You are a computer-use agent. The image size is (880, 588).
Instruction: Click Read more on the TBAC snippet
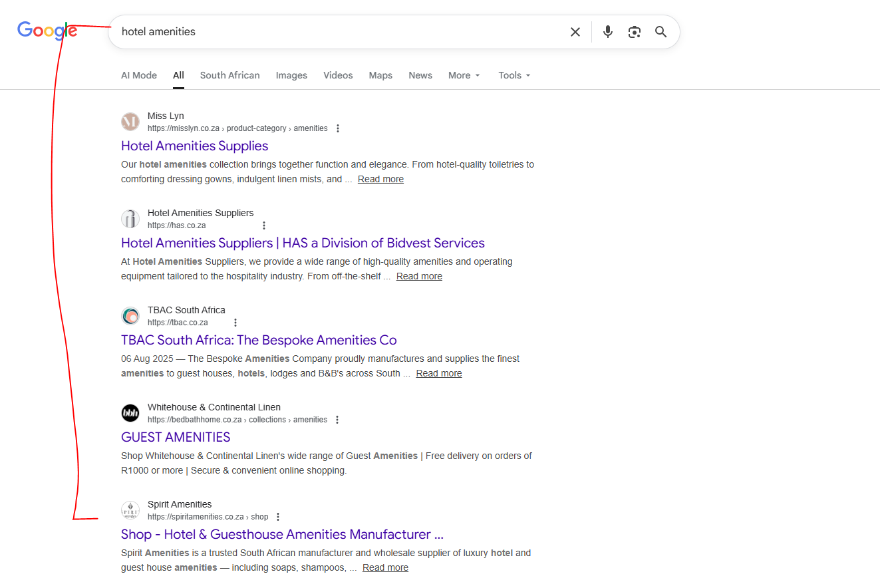pos(438,373)
